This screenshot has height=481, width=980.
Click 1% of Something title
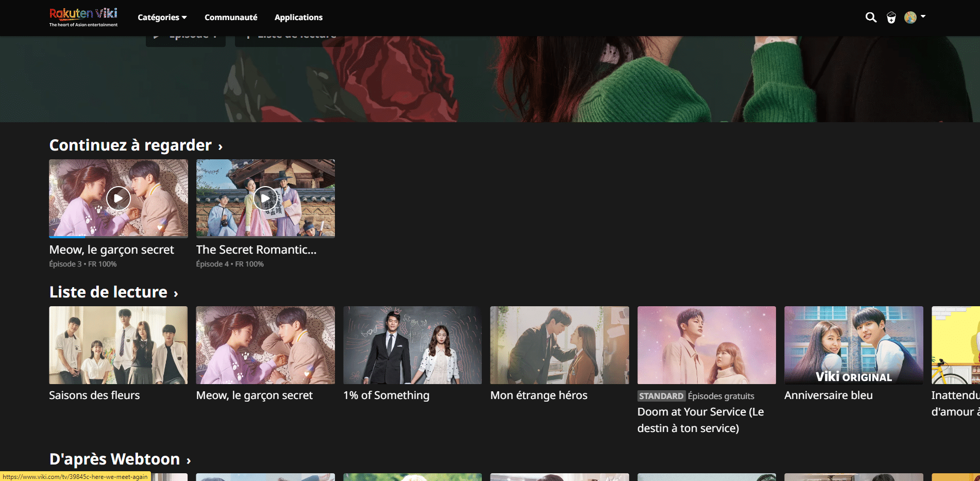pyautogui.click(x=386, y=395)
